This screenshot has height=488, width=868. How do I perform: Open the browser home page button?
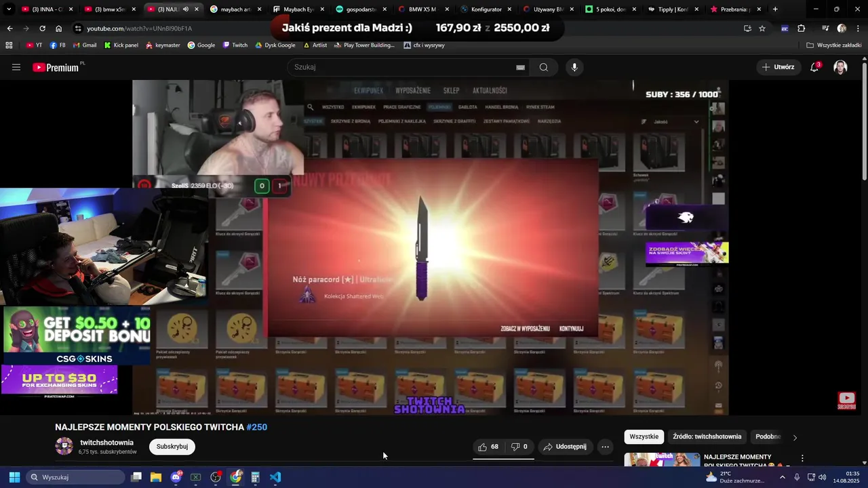58,28
